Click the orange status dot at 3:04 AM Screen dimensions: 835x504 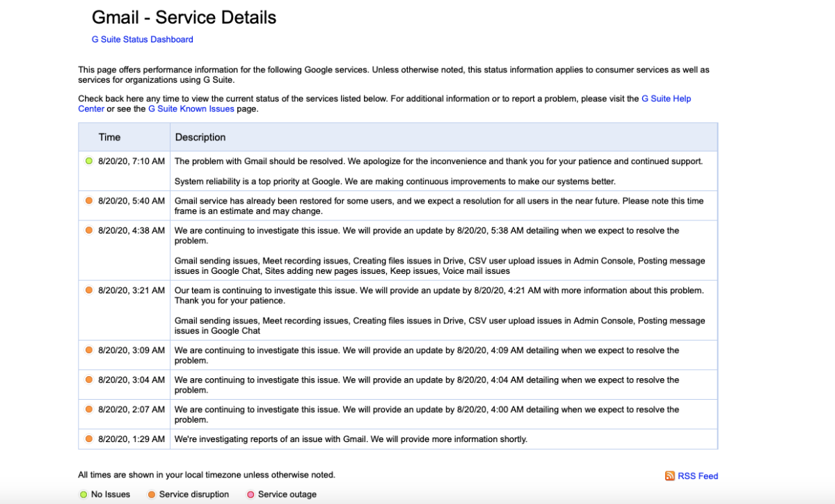coord(88,380)
